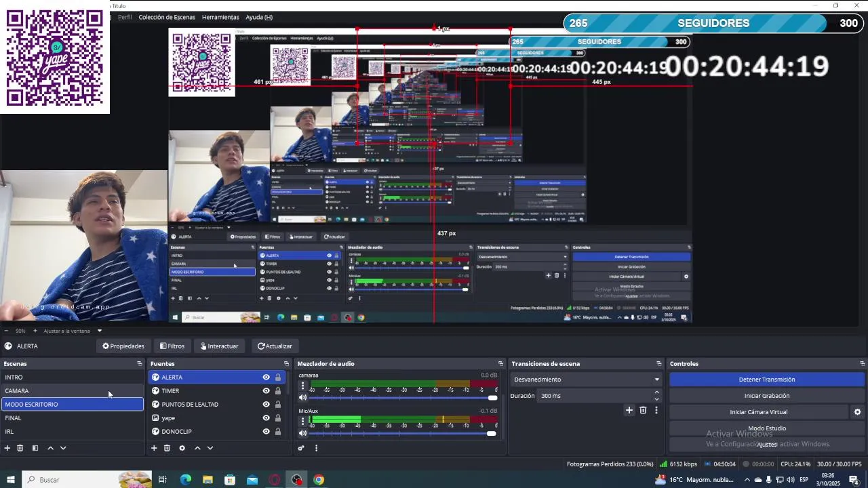Remove scene transition trash icon
868x488 pixels.
643,410
